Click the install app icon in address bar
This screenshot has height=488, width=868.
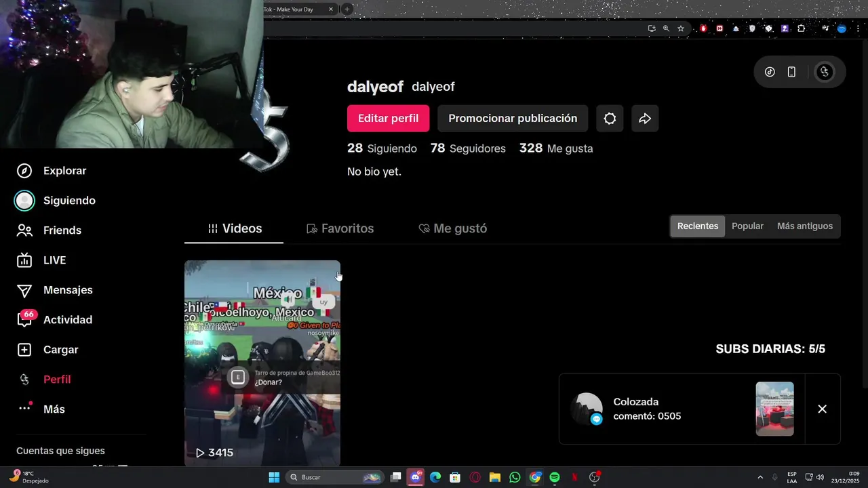(652, 28)
